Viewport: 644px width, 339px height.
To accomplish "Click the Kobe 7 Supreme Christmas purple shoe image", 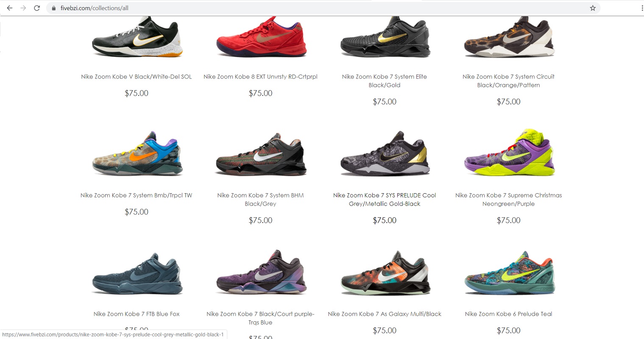I will click(509, 153).
